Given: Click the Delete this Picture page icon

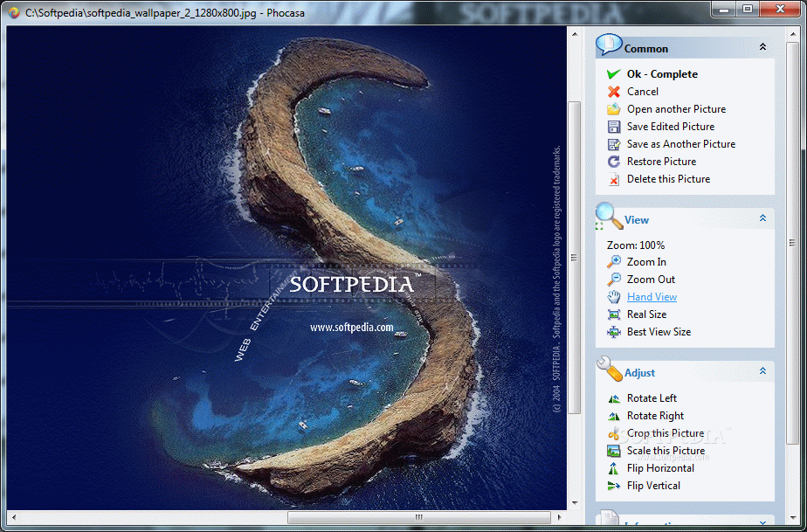Looking at the screenshot, I should tap(613, 179).
